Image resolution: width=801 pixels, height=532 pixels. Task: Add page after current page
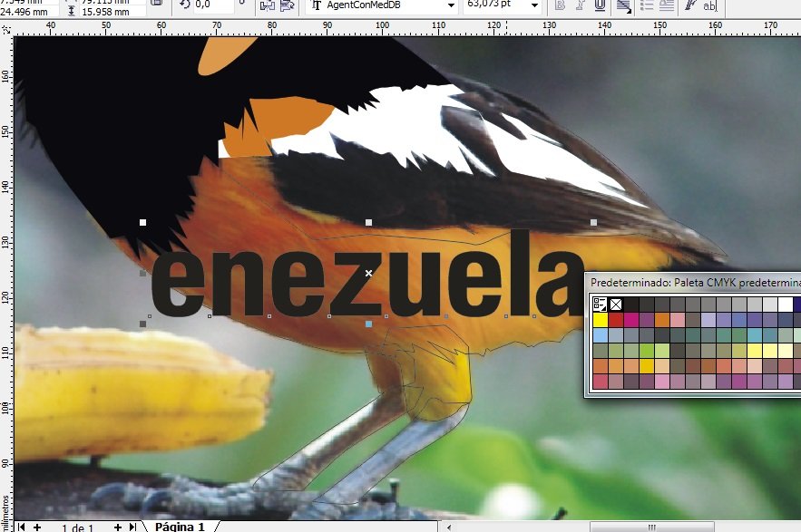pos(118,527)
